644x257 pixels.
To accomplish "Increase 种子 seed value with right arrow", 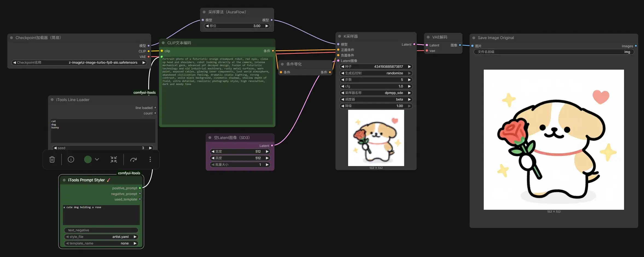I will tap(409, 67).
